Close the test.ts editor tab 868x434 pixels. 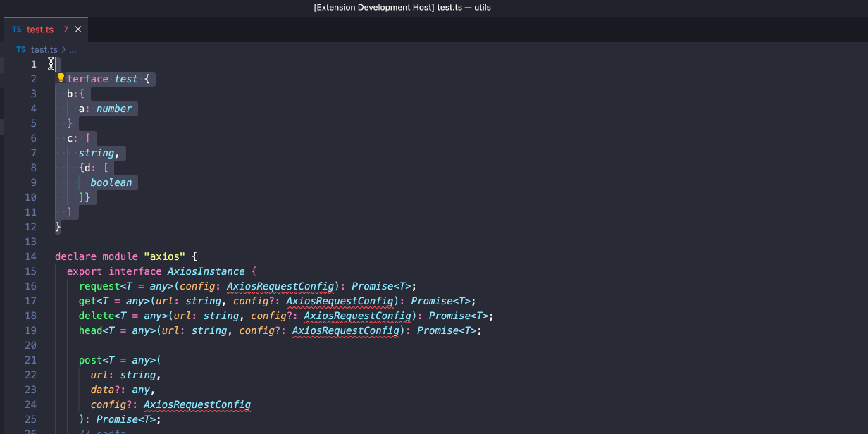coord(77,30)
